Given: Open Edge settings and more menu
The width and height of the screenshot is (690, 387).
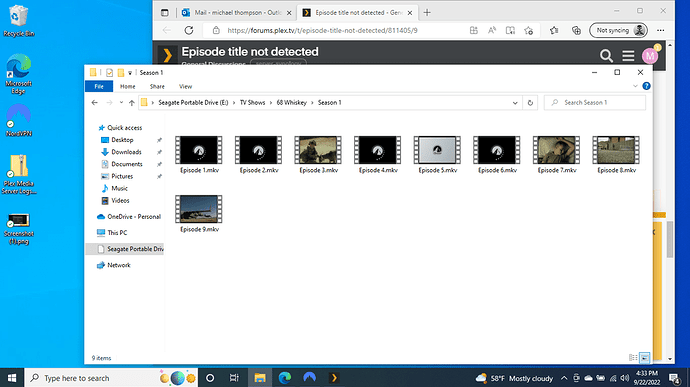Looking at the screenshot, I should pos(661,30).
